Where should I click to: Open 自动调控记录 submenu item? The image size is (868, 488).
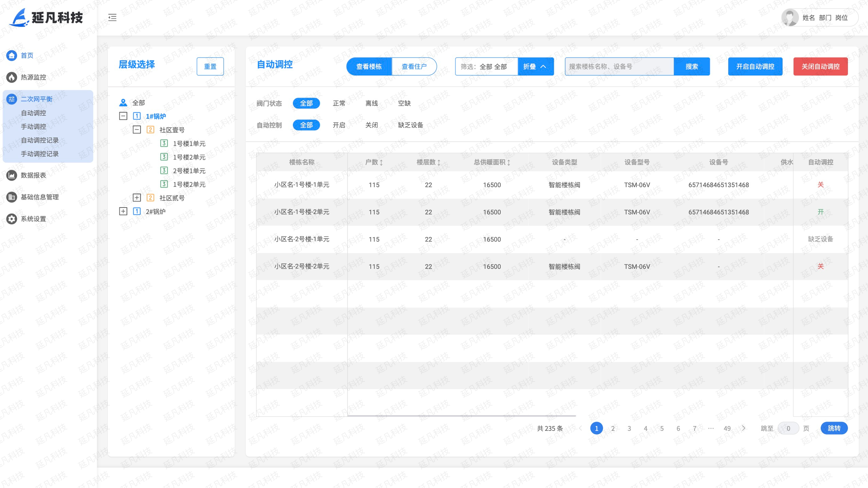[x=39, y=140]
